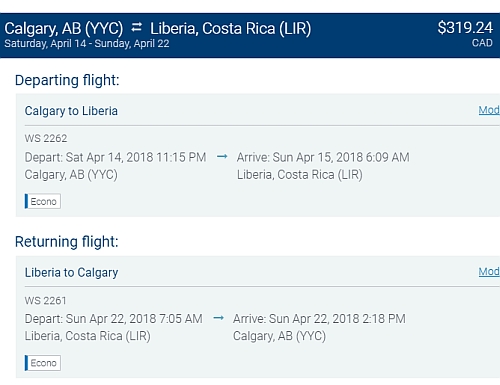500x385 pixels.
Task: Select the Econo fare badge on departing flight
Action: pyautogui.click(x=43, y=201)
